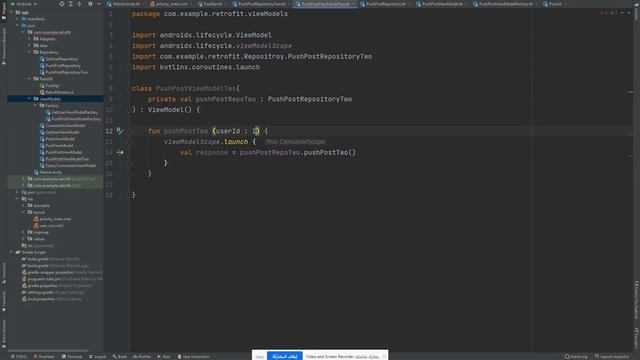The width and height of the screenshot is (640, 360).
Task: Open Project panel gear settings
Action: tap(90, 4)
